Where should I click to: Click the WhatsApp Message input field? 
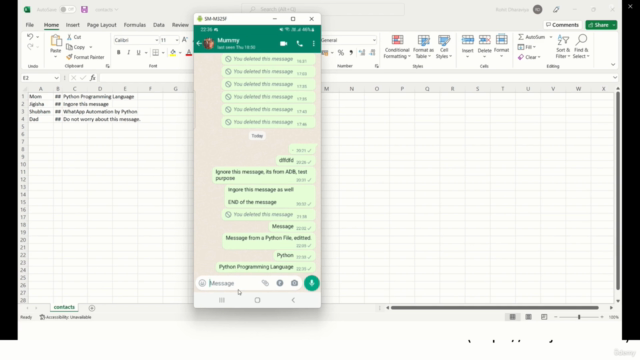[x=234, y=283]
